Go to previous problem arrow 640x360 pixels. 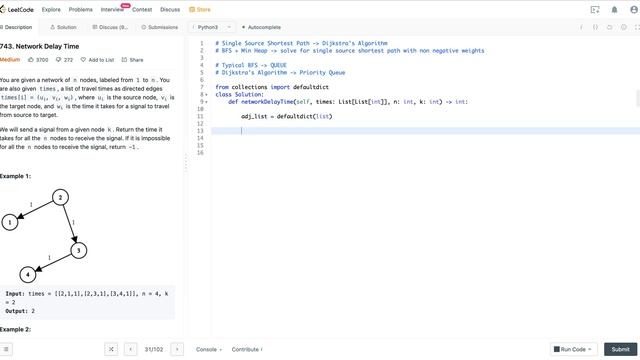(x=131, y=349)
